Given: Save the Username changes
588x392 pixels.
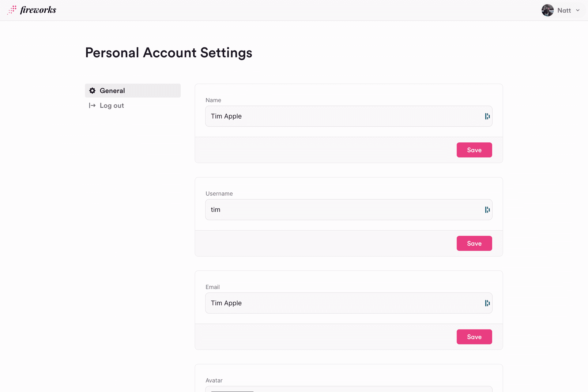Looking at the screenshot, I should (x=474, y=243).
